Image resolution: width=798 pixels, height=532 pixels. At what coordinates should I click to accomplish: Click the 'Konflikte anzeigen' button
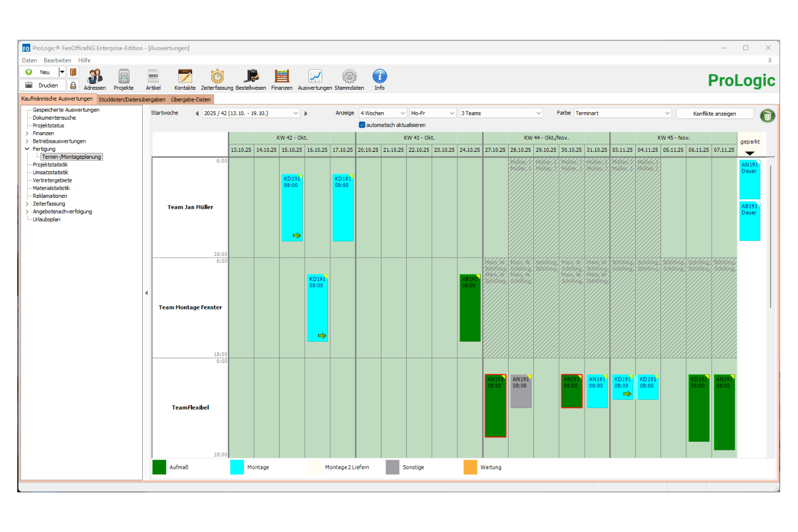point(714,114)
